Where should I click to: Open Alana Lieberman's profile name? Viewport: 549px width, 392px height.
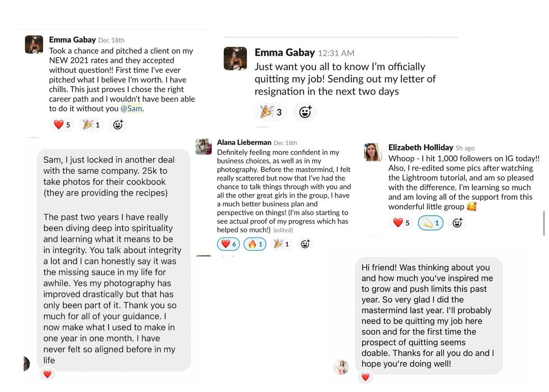pyautogui.click(x=244, y=142)
